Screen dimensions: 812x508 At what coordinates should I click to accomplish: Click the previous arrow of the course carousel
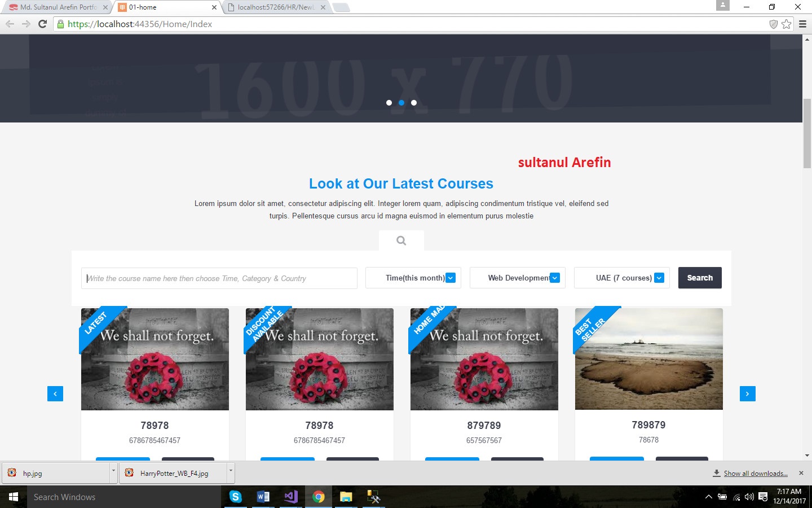click(x=55, y=394)
